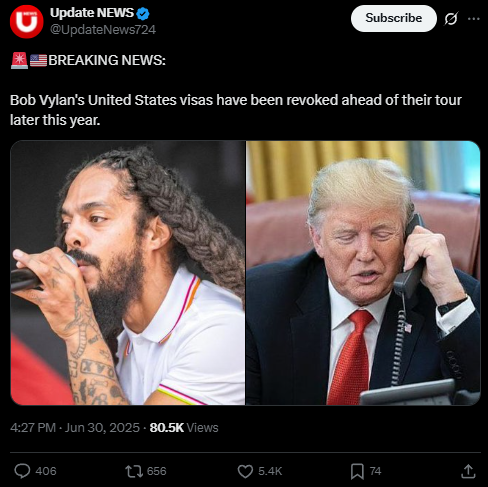Screen dimensions: 488x487
Task: View the 5.4K likes count
Action: [270, 471]
